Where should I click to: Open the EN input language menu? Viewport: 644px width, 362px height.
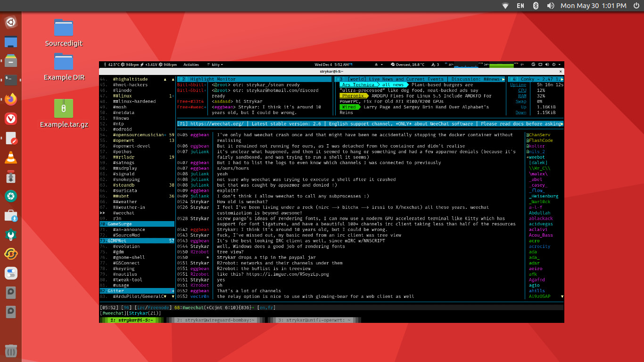click(x=520, y=6)
